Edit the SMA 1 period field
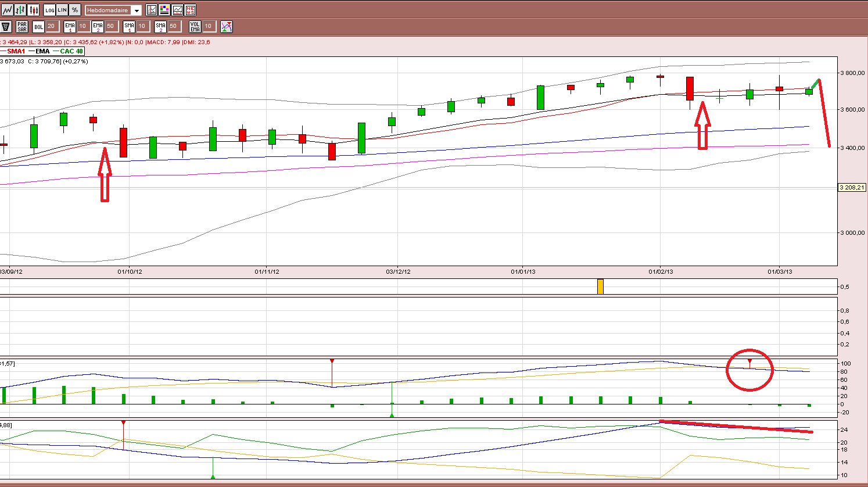This screenshot has height=487, width=868. 143,27
